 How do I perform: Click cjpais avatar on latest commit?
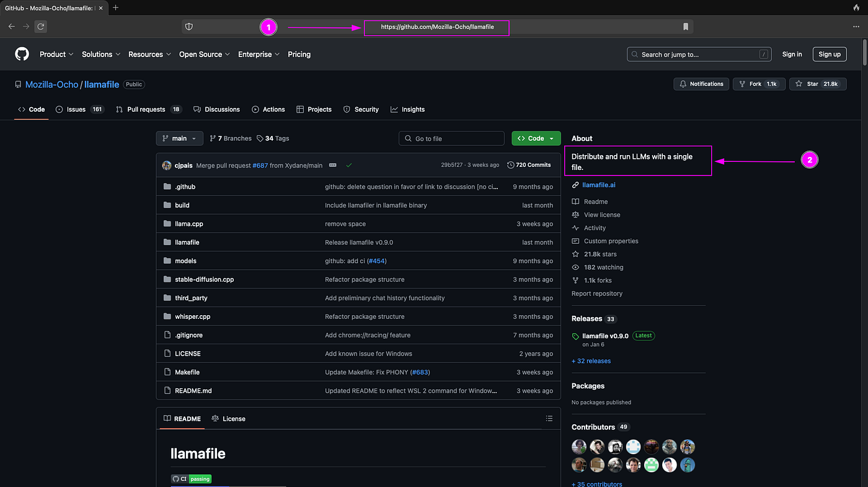click(167, 165)
